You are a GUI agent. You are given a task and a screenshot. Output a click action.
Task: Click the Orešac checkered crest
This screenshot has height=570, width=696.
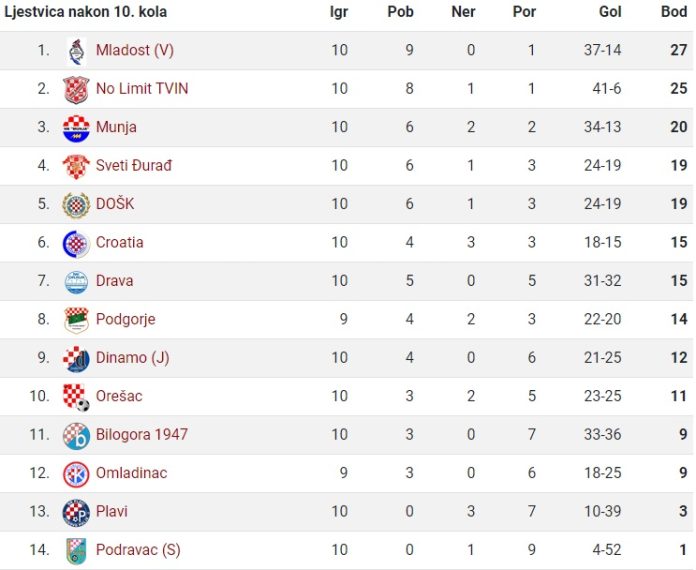[x=76, y=397]
